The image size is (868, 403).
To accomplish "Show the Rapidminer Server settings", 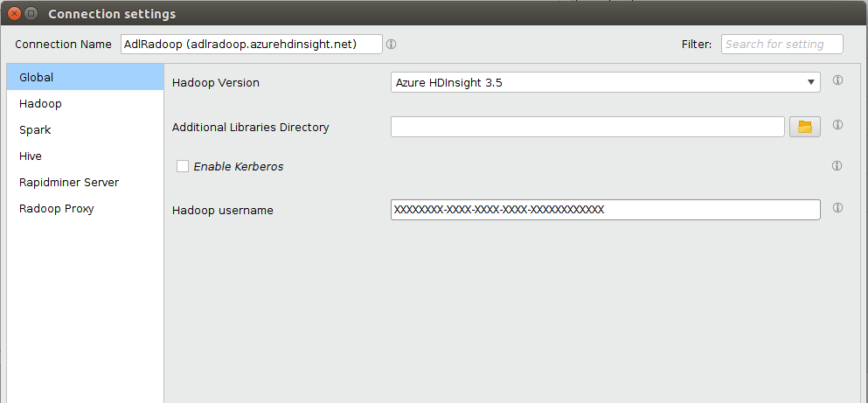I will (x=69, y=183).
